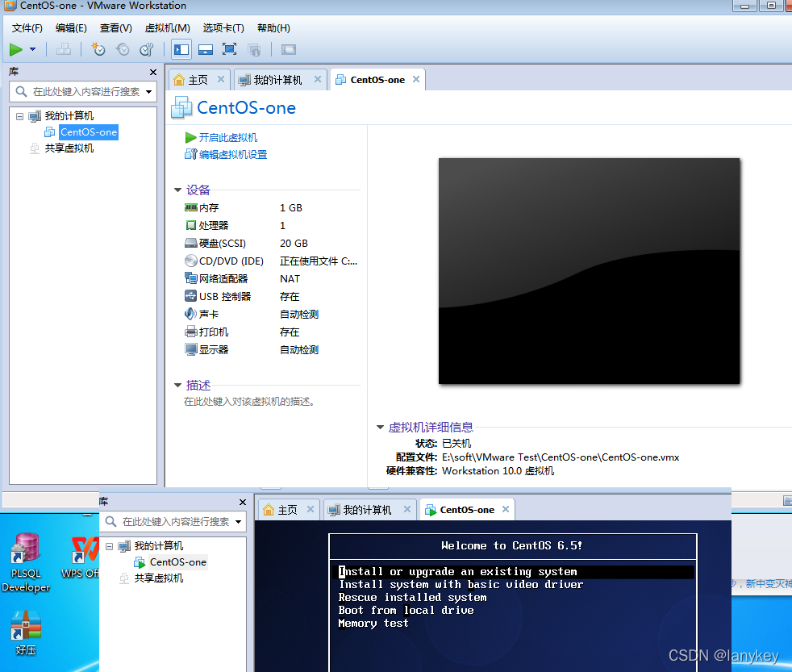
Task: Open the upper library search dropdown arrow
Action: pyautogui.click(x=148, y=92)
